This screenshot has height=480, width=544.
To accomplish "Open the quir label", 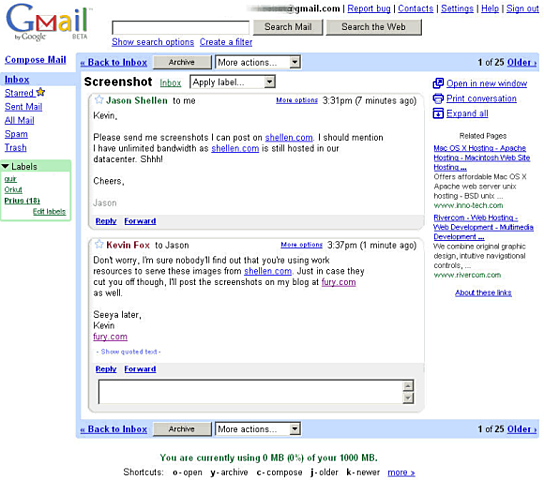I will [x=10, y=179].
